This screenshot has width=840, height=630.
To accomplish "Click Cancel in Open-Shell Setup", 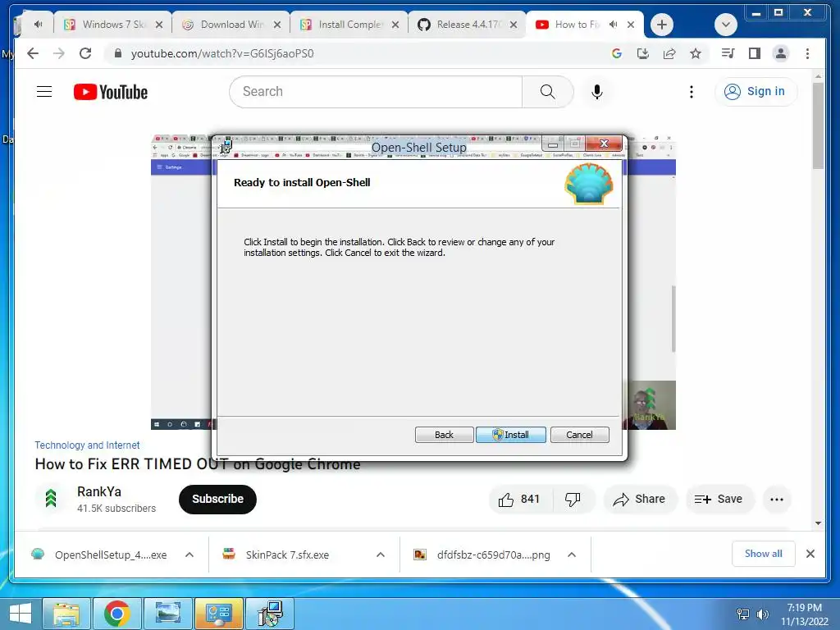I will (579, 435).
